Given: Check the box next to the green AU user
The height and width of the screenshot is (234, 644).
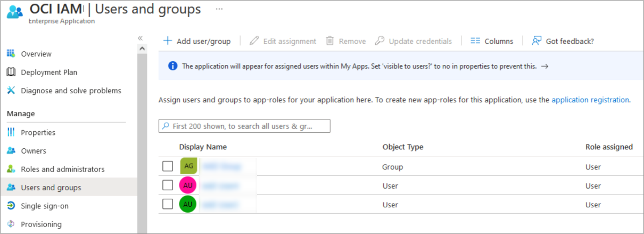Looking at the screenshot, I should [x=168, y=204].
